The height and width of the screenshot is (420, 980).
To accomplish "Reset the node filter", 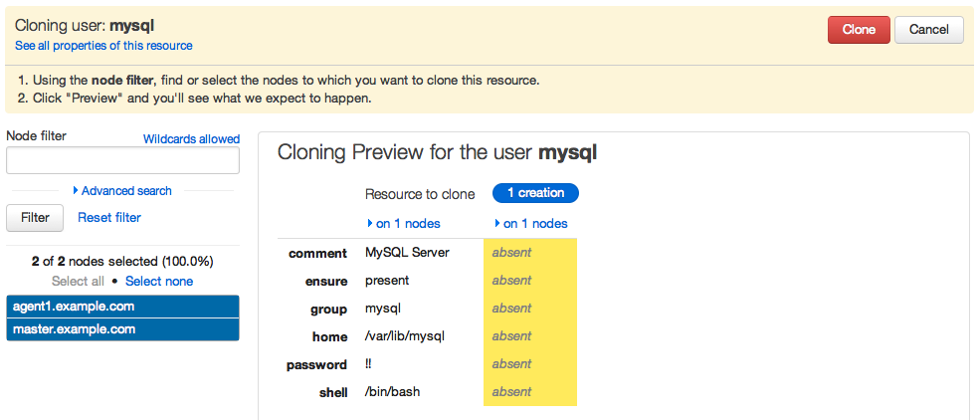I will pos(109,218).
